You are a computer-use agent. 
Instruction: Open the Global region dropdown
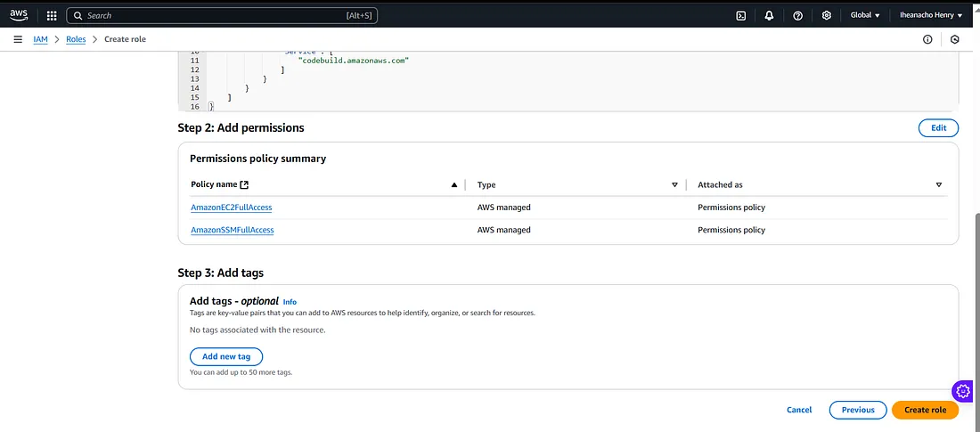(865, 16)
